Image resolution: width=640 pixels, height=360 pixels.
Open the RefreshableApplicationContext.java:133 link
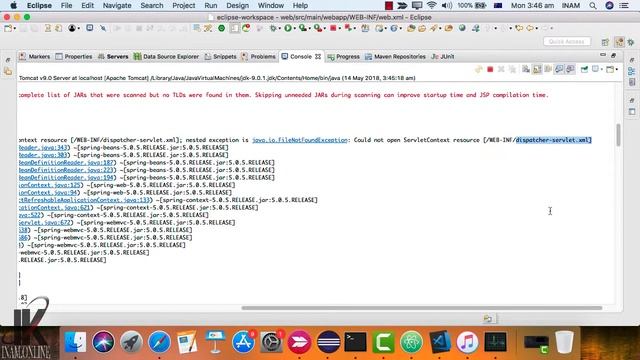point(84,200)
